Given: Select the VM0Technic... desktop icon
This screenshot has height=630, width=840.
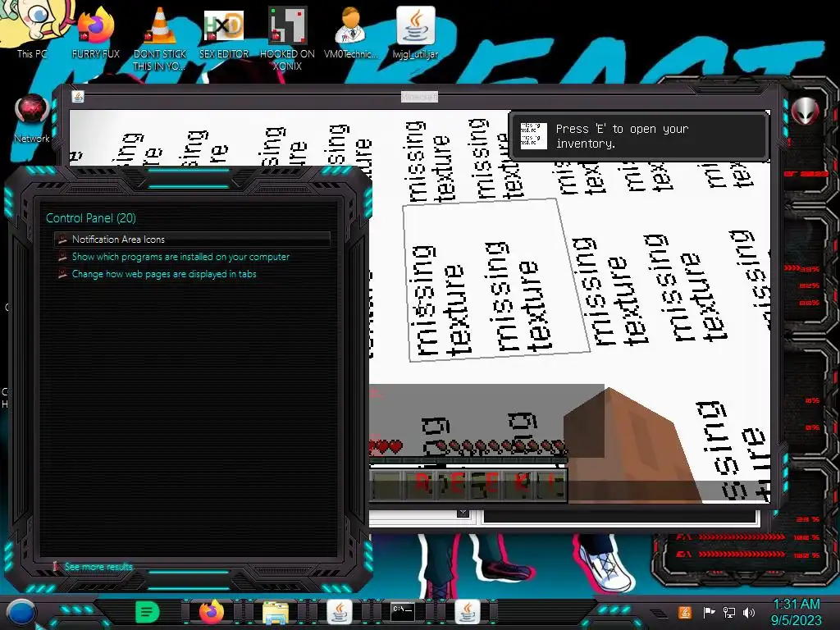Looking at the screenshot, I should 351,33.
